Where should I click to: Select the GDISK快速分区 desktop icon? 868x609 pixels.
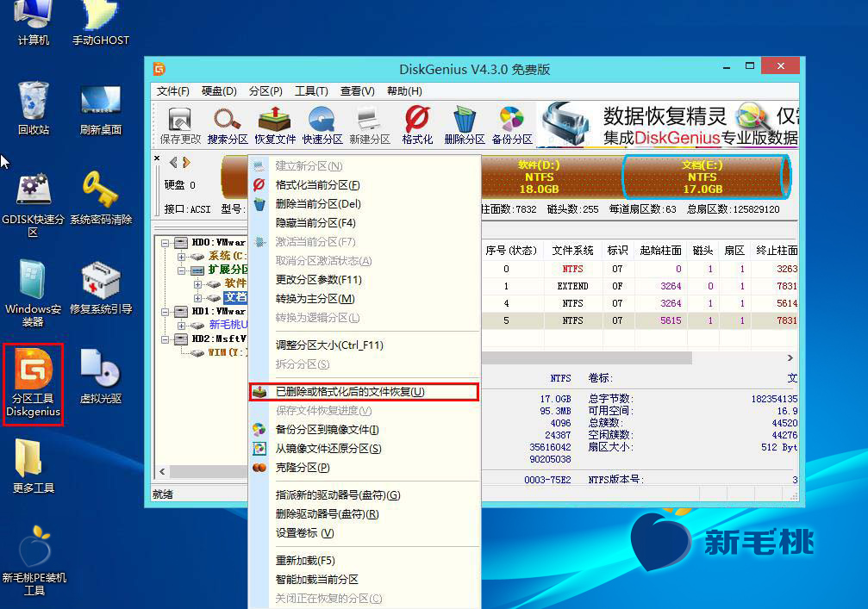tap(34, 205)
